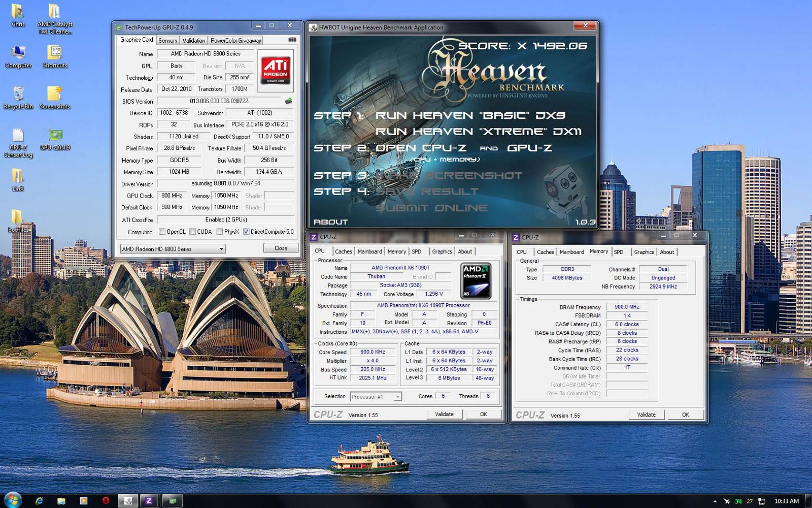Image resolution: width=812 pixels, height=508 pixels.
Task: Open SPD tab in left CPU-Z window
Action: (416, 251)
